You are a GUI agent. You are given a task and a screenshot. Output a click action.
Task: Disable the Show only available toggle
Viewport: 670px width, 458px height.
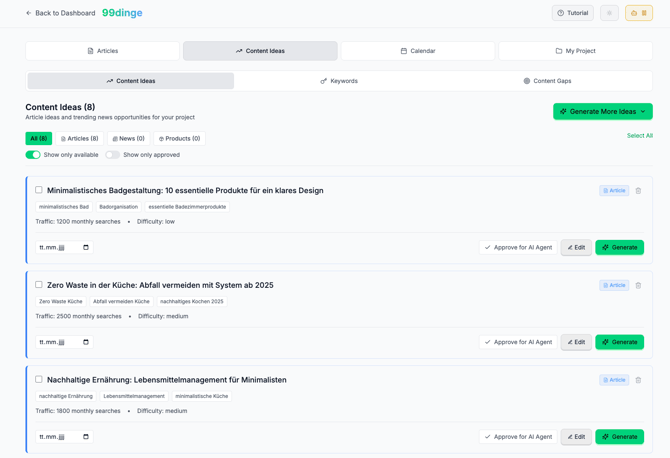[33, 155]
